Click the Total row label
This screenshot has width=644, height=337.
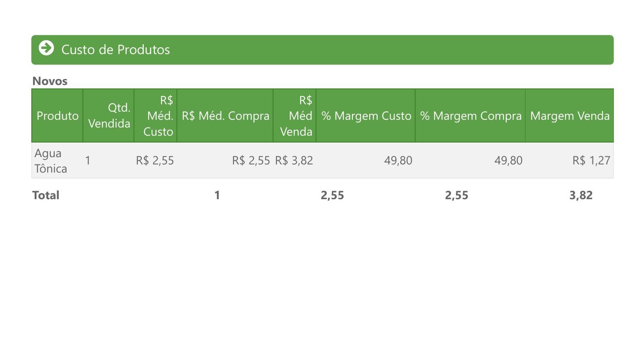point(46,195)
